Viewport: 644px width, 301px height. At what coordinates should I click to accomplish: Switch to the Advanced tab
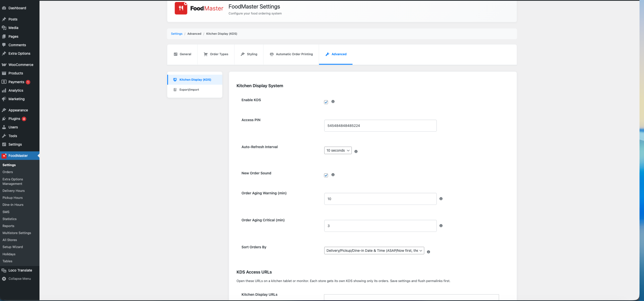[339, 54]
